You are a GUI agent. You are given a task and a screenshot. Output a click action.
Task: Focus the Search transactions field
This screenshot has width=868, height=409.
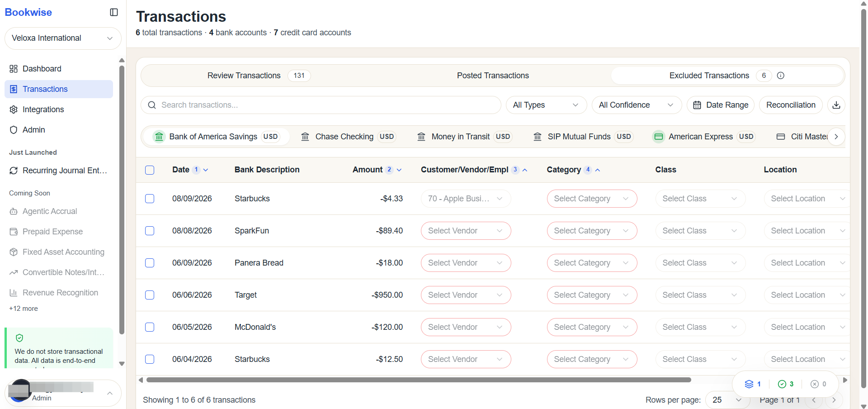point(321,105)
